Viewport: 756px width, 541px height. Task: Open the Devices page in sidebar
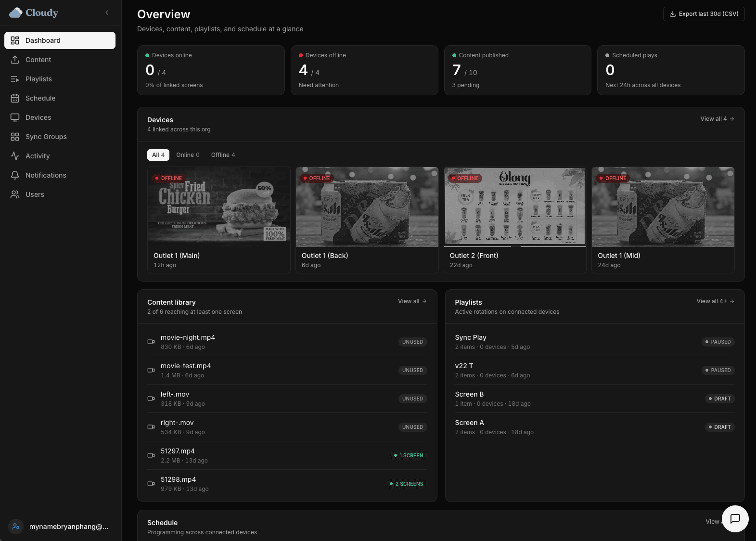pyautogui.click(x=60, y=117)
